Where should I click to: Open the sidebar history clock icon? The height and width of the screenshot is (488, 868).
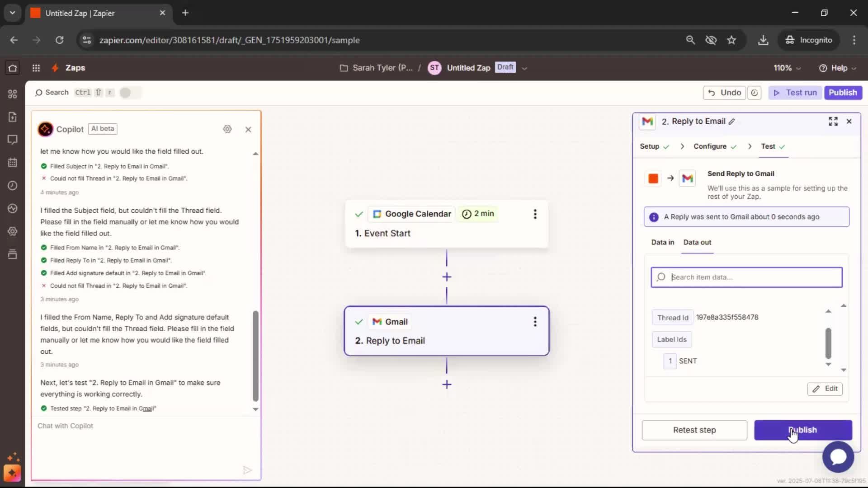(x=13, y=185)
